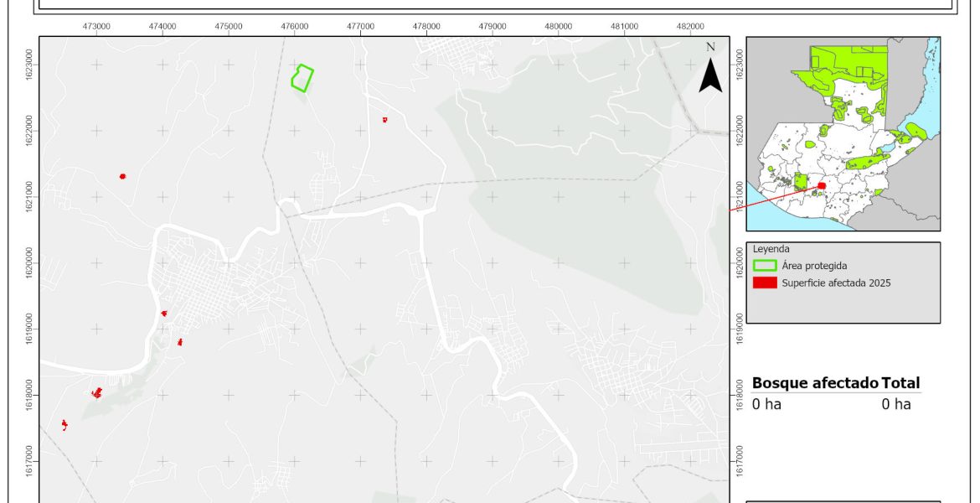This screenshot has height=503, width=980.
Task: Click the 482000 coordinate label on top axis
Action: point(690,26)
